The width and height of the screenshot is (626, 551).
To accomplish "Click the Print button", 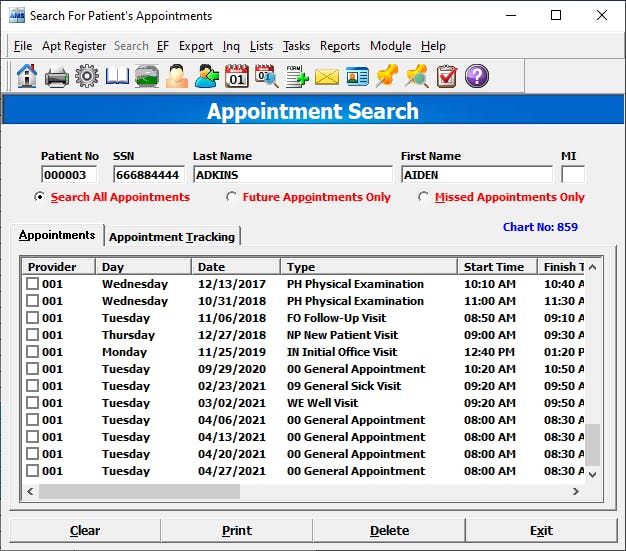I will coord(237,530).
